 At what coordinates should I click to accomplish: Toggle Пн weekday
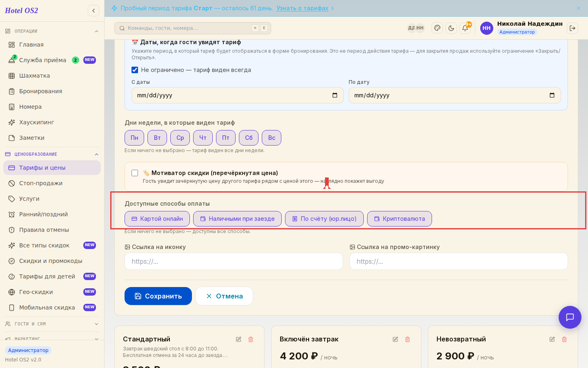134,138
